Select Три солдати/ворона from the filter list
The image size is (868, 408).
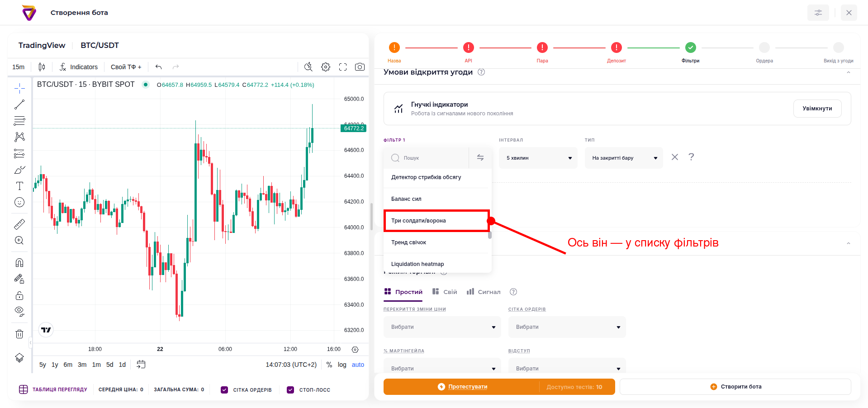[x=436, y=221]
